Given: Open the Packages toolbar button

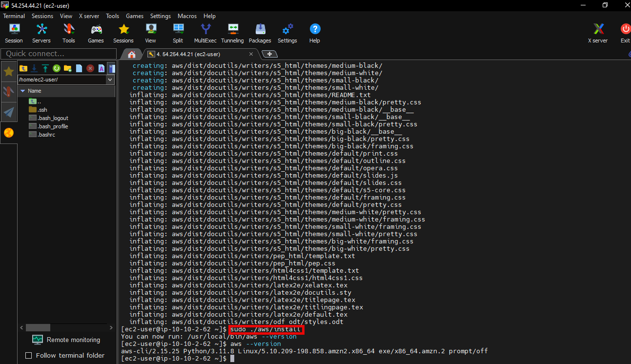Looking at the screenshot, I should (x=260, y=33).
